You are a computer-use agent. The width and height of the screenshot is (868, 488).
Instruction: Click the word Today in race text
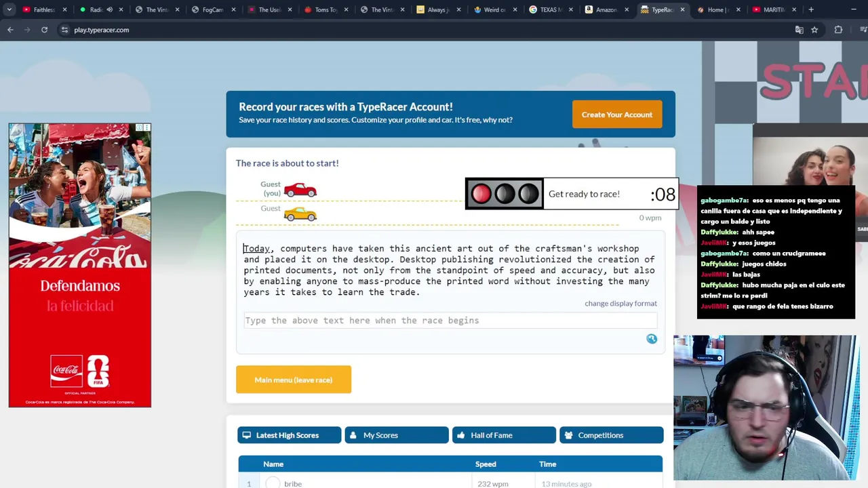click(x=257, y=249)
